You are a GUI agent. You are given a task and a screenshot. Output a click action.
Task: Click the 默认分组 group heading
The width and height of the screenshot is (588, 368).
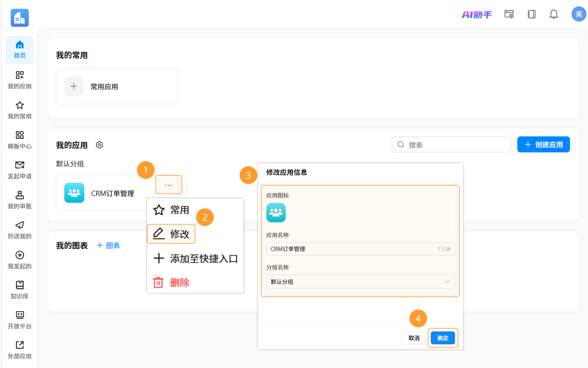coord(70,164)
